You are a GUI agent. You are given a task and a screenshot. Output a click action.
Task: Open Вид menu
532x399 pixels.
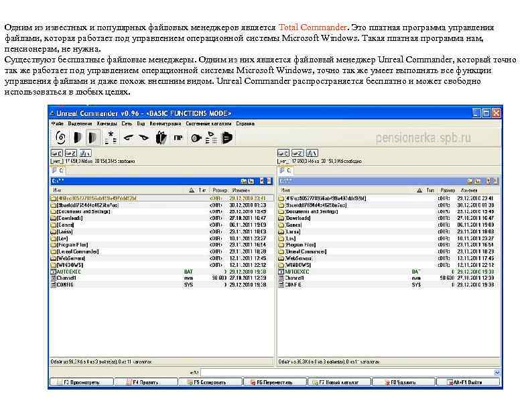[x=141, y=123]
